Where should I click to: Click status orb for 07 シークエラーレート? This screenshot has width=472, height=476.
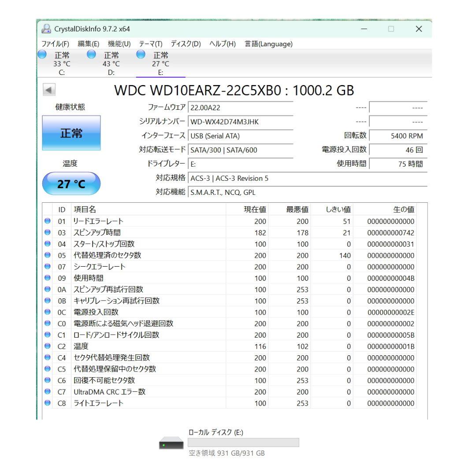(x=47, y=267)
